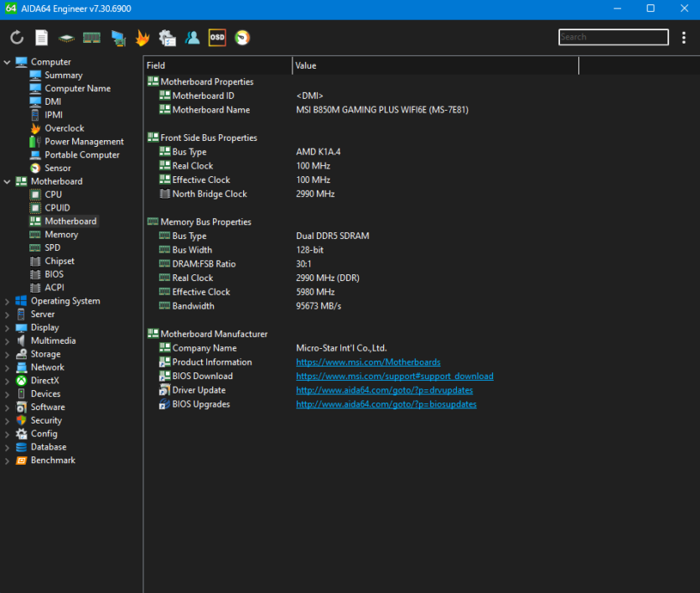Expand the Multimedia tree node
This screenshot has height=593, width=700.
[x=8, y=341]
